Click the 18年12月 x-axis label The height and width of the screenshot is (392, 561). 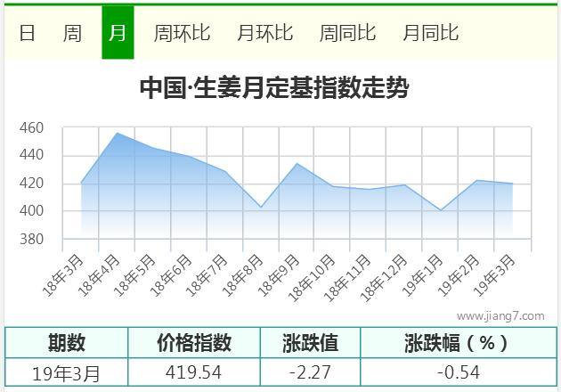[x=384, y=277]
